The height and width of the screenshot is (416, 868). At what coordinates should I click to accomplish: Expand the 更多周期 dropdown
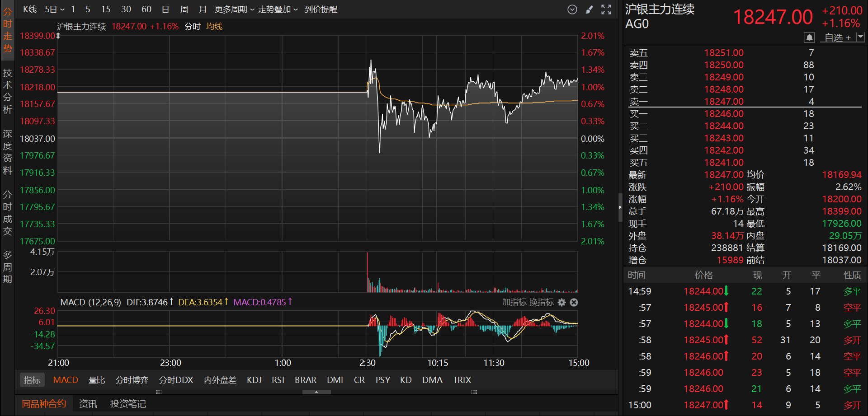(234, 9)
